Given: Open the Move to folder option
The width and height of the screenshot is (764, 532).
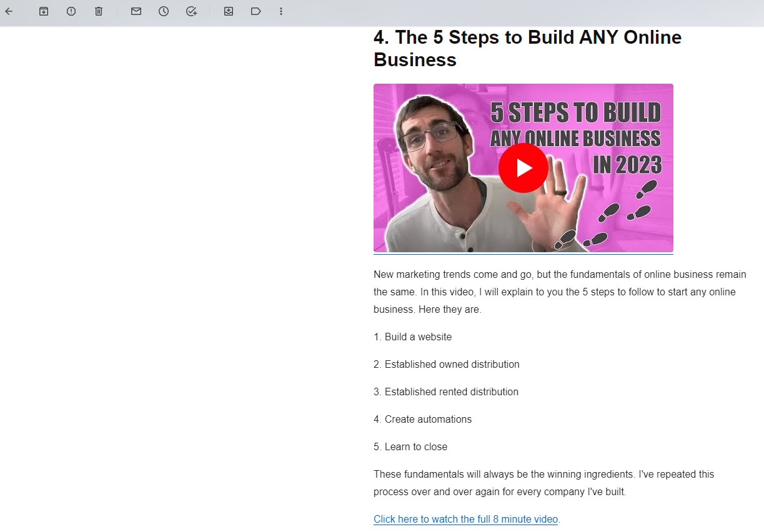Looking at the screenshot, I should tap(229, 11).
